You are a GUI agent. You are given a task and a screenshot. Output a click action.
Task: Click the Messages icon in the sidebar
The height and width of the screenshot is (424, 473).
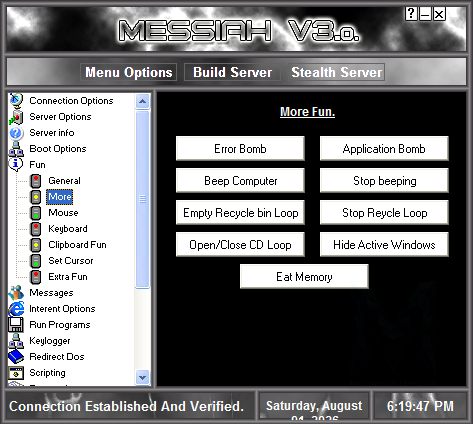(x=16, y=293)
